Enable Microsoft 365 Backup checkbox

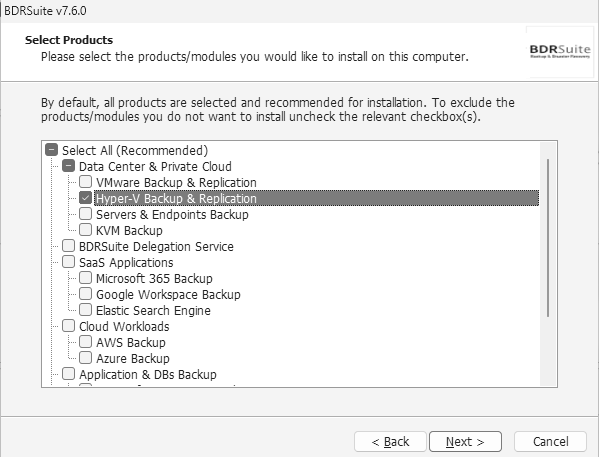click(86, 278)
